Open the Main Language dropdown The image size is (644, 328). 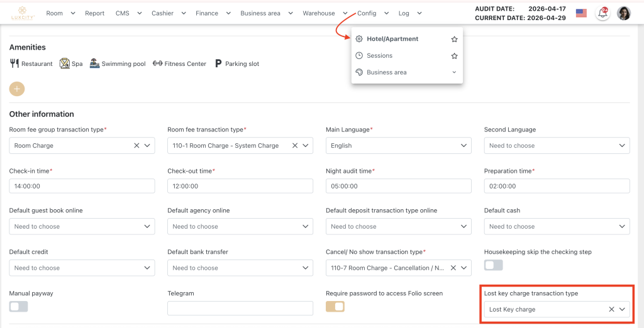coord(398,145)
